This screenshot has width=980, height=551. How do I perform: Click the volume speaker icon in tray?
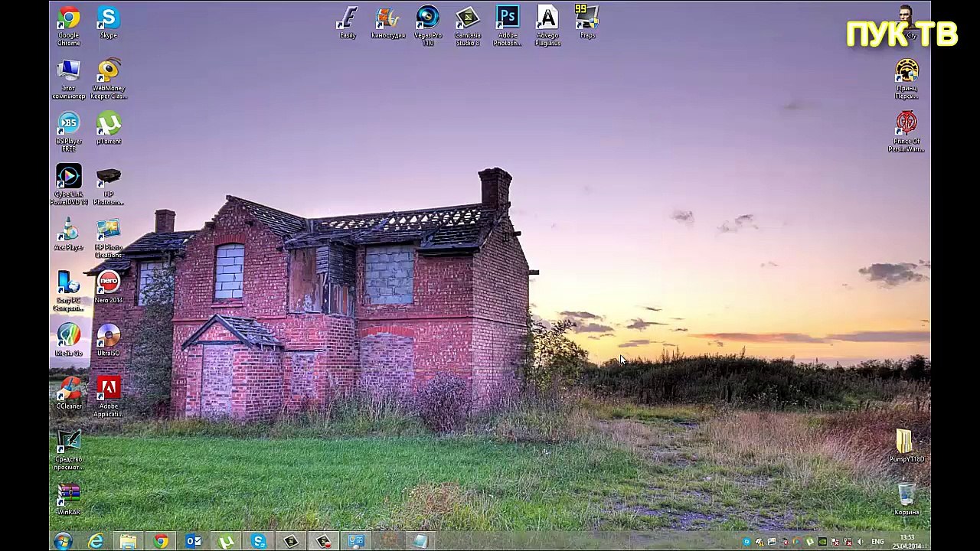click(861, 542)
